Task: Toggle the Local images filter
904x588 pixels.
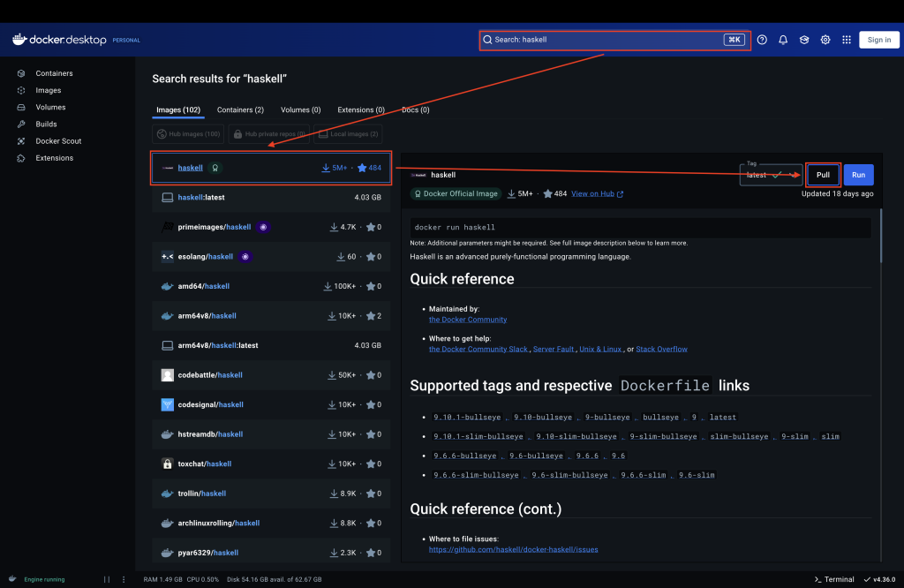Action: tap(349, 134)
